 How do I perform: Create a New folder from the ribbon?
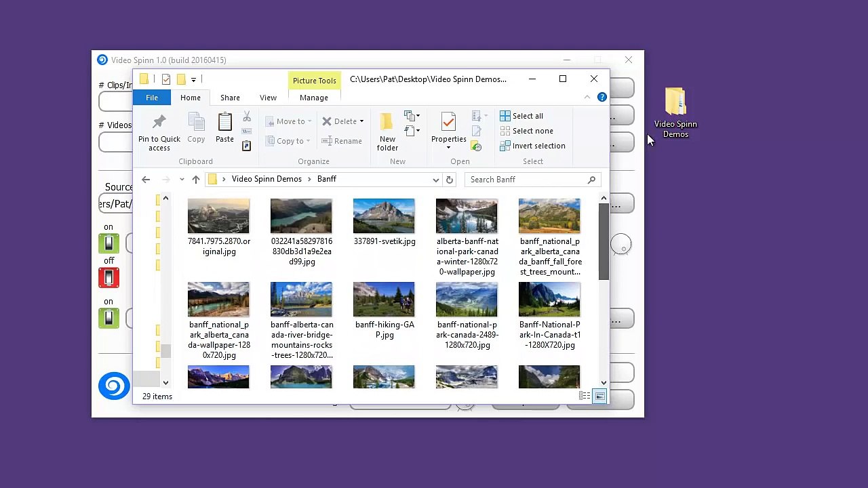(387, 131)
